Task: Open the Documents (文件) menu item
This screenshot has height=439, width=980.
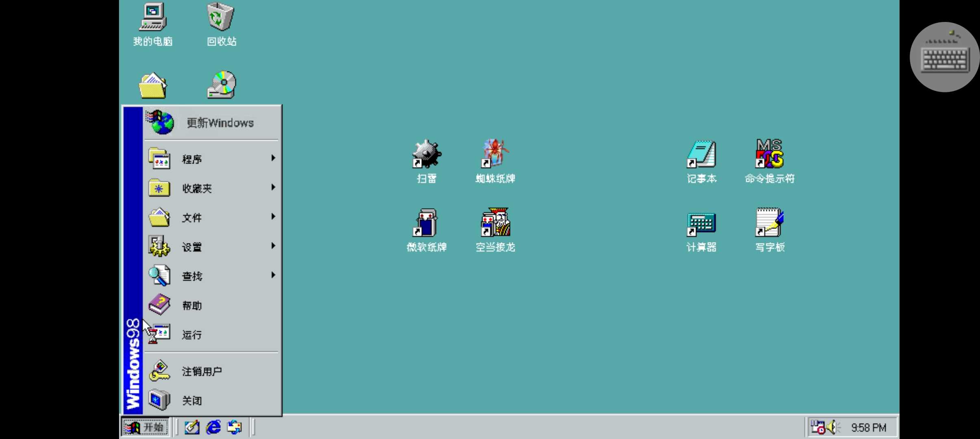Action: point(211,217)
